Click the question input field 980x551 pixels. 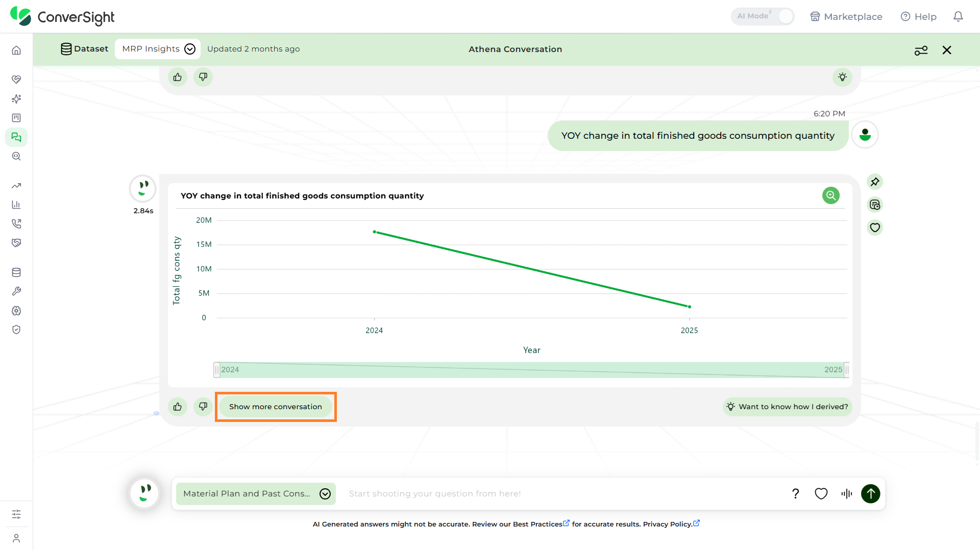561,493
